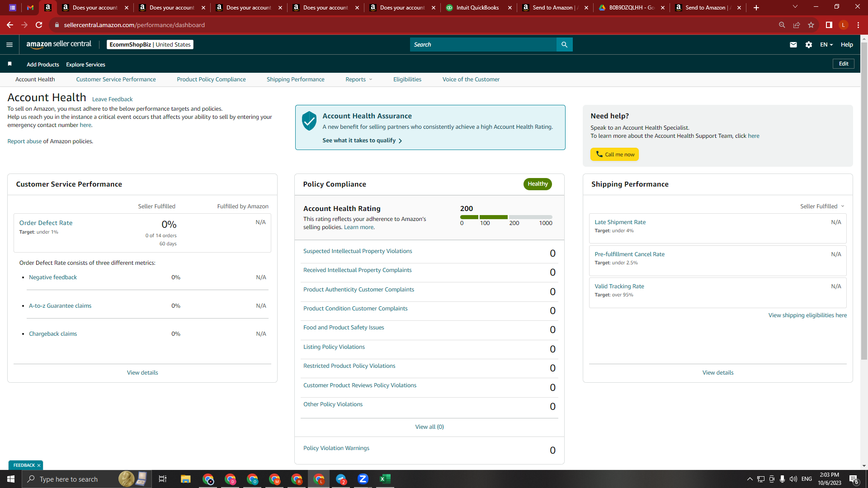Image resolution: width=868 pixels, height=488 pixels.
Task: Click View all (0) policy violations
Action: tap(429, 427)
